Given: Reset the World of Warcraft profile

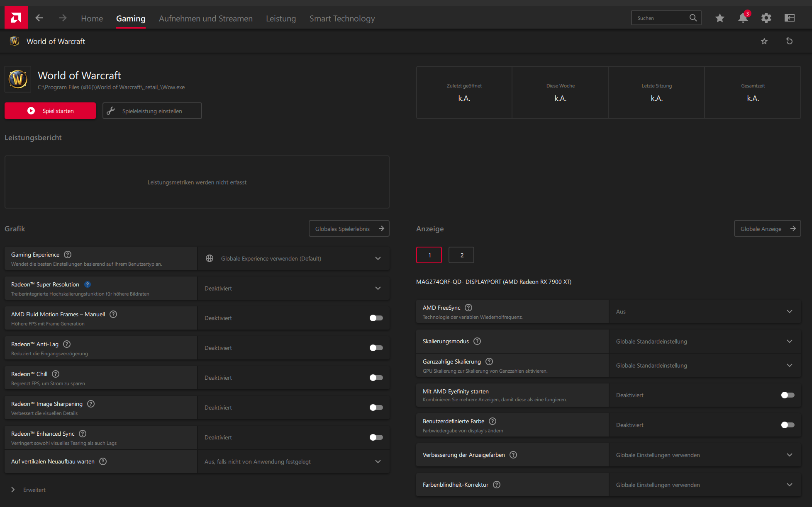Looking at the screenshot, I should coord(789,41).
